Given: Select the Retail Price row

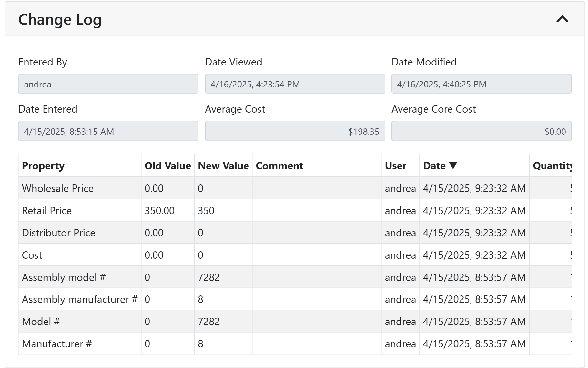Looking at the screenshot, I should coord(47,211).
